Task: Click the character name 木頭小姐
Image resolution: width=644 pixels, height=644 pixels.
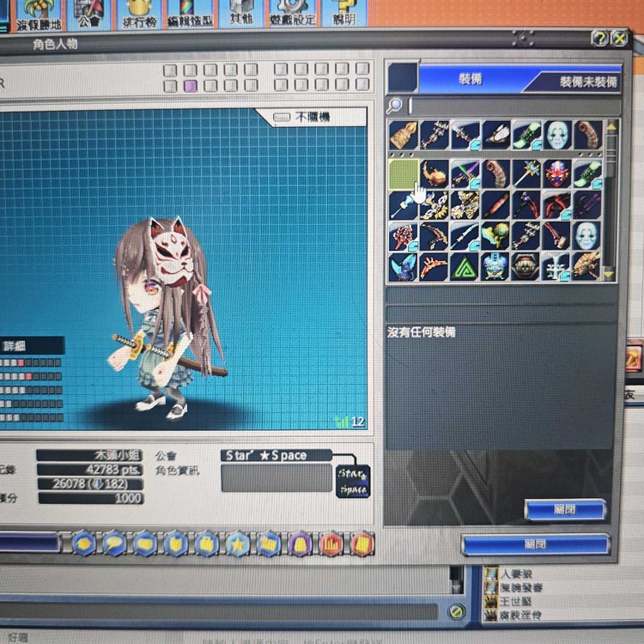Action: (x=118, y=455)
